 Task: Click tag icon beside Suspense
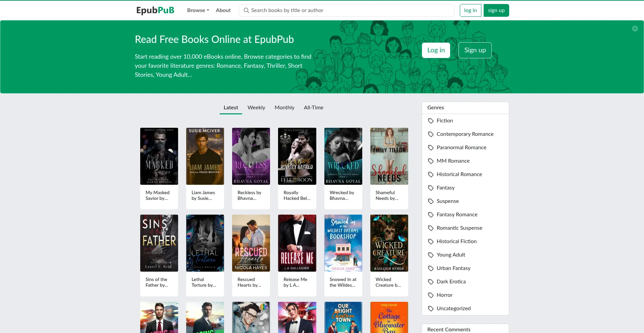pos(431,201)
